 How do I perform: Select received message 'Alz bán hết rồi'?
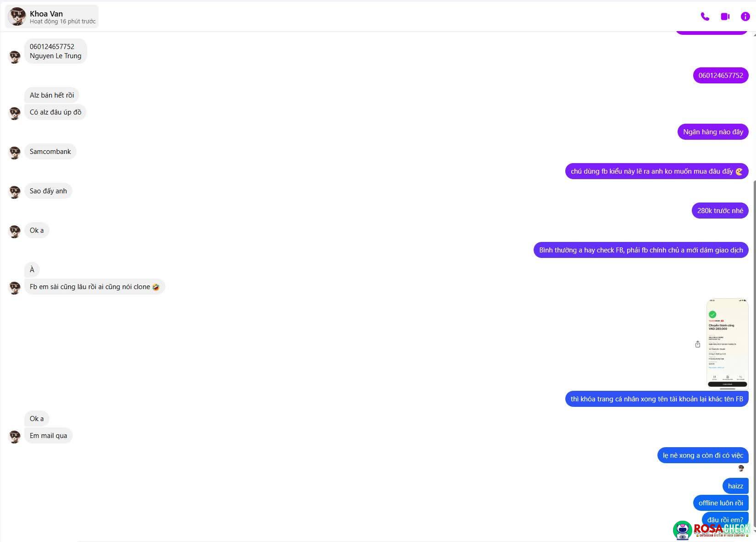[x=52, y=95]
